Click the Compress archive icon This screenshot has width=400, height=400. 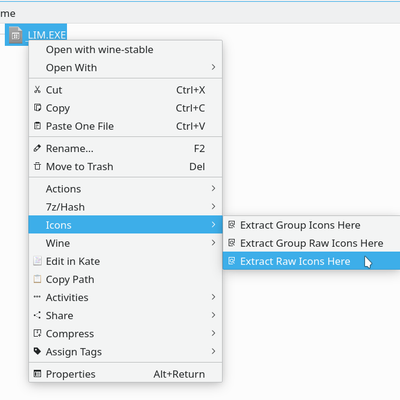37,333
